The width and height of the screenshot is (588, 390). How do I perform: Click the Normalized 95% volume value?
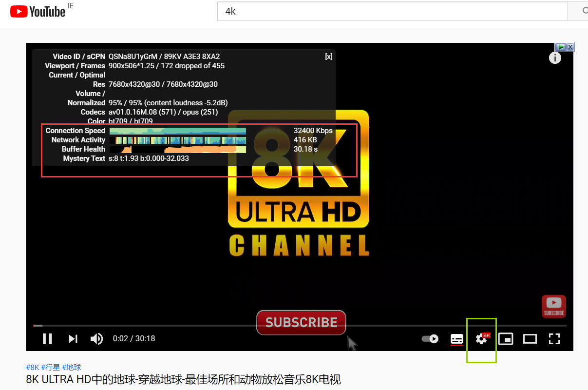click(168, 103)
